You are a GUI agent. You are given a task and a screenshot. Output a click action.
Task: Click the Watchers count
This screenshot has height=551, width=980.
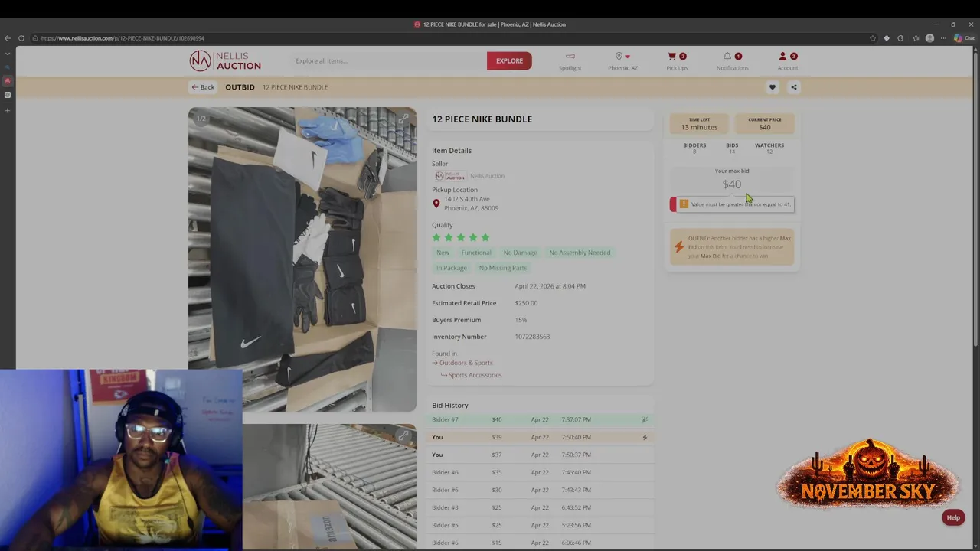[769, 148]
